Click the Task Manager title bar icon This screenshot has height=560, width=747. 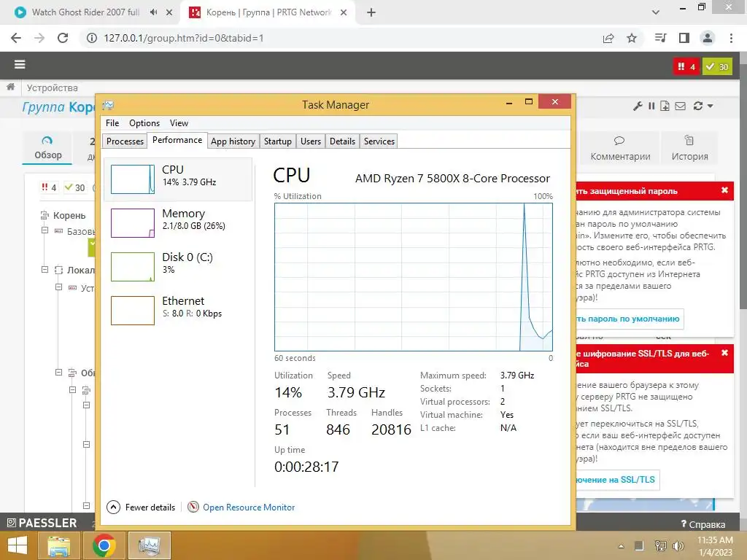coord(108,105)
